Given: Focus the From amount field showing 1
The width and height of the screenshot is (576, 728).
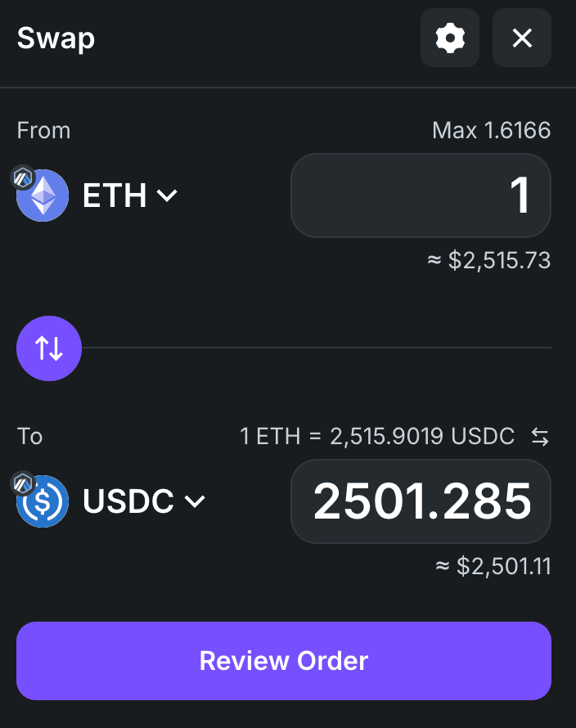Looking at the screenshot, I should coord(421,196).
